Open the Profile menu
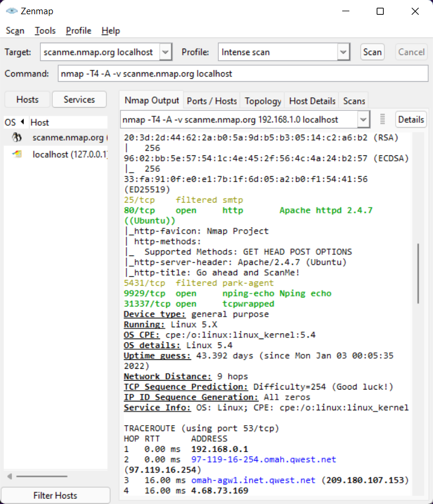The width and height of the screenshot is (433, 504). click(x=78, y=31)
